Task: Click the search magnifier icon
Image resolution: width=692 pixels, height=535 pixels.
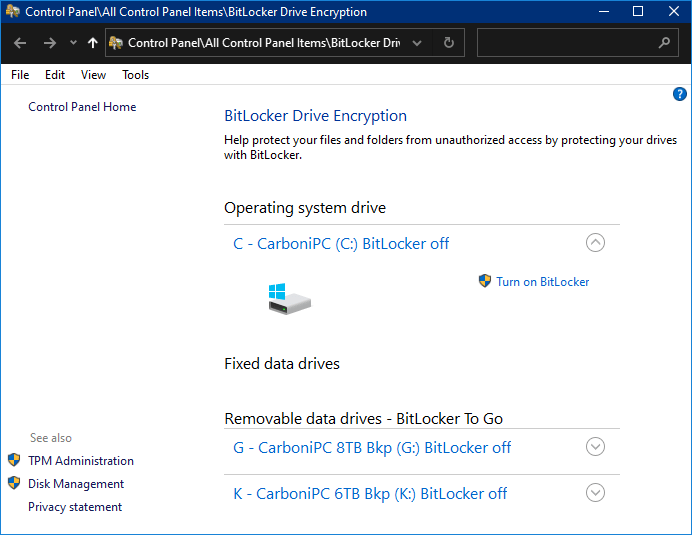Action: 664,43
